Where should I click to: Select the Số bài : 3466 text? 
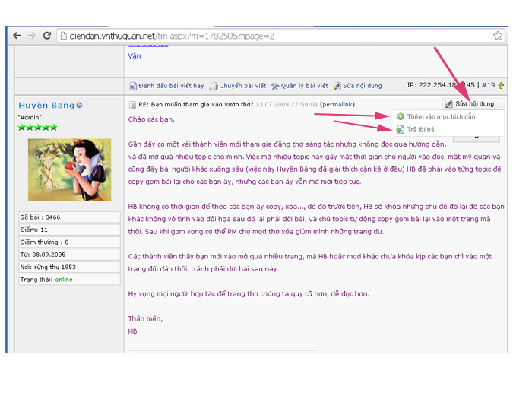(x=40, y=217)
